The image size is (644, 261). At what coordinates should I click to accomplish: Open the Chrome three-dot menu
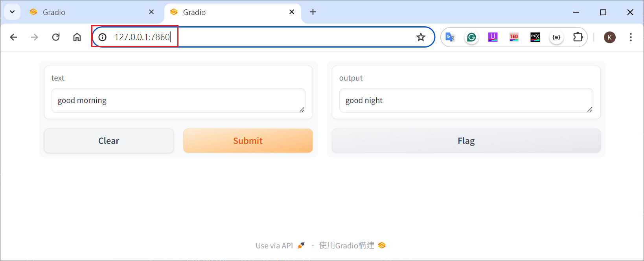[631, 37]
